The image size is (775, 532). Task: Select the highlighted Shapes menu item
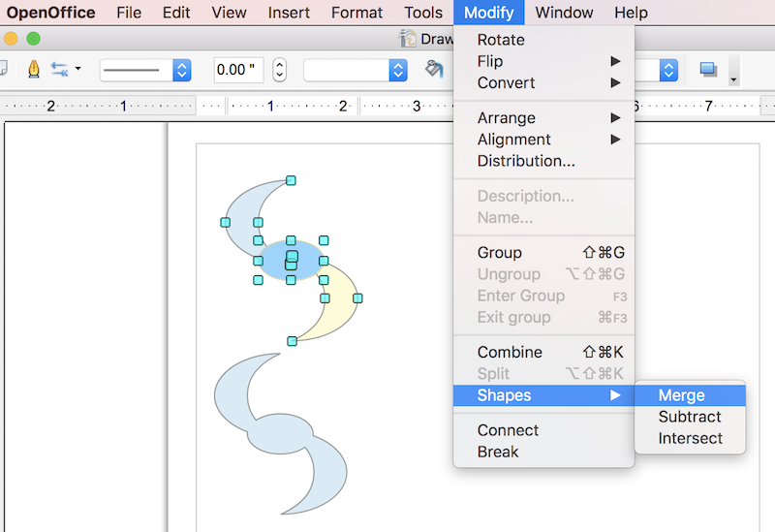(x=543, y=395)
